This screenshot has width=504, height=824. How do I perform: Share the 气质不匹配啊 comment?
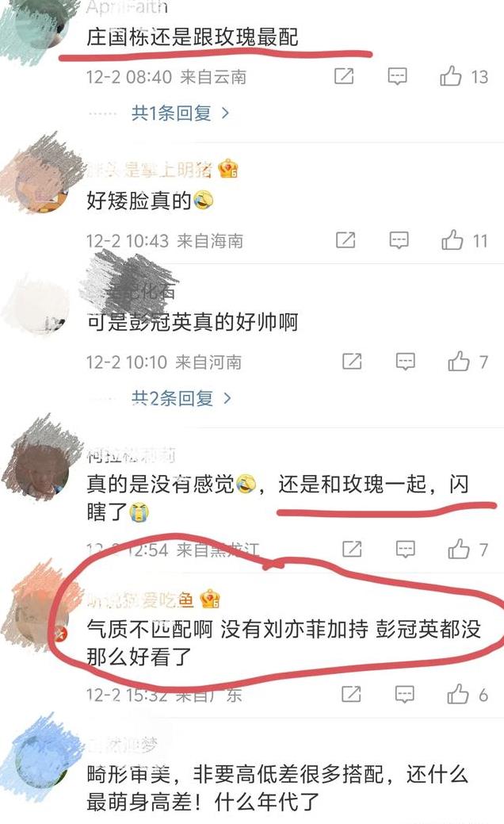point(351,694)
